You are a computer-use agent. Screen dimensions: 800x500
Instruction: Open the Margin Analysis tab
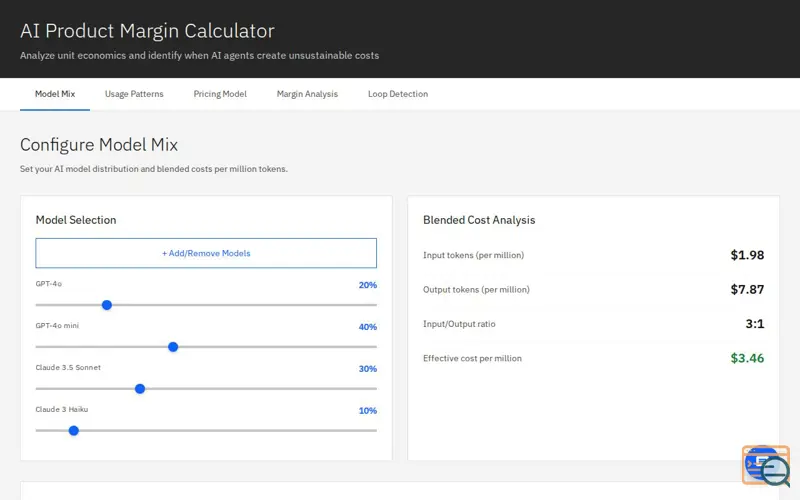click(x=307, y=94)
